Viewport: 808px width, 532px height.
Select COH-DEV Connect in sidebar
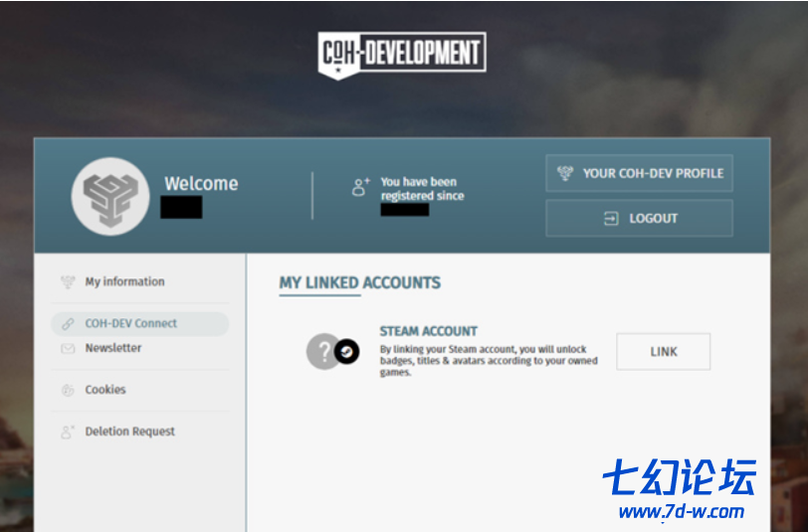coord(139,323)
